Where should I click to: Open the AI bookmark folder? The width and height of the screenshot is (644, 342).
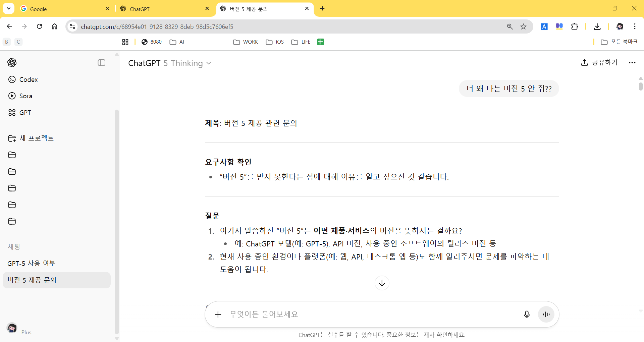tap(177, 42)
